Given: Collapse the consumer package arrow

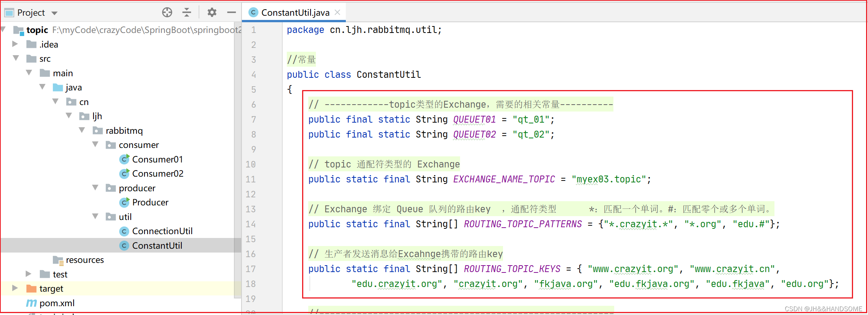Looking at the screenshot, I should 95,144.
